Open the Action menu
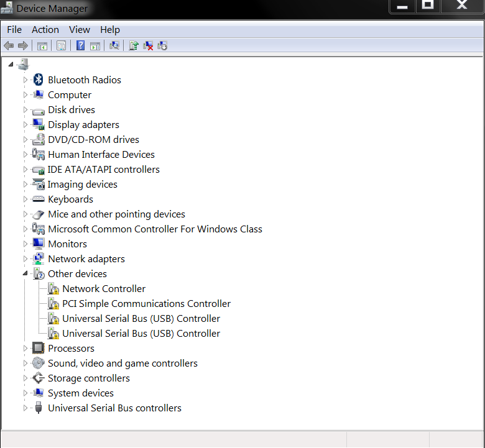Screen dimensions: 485x448 point(45,30)
